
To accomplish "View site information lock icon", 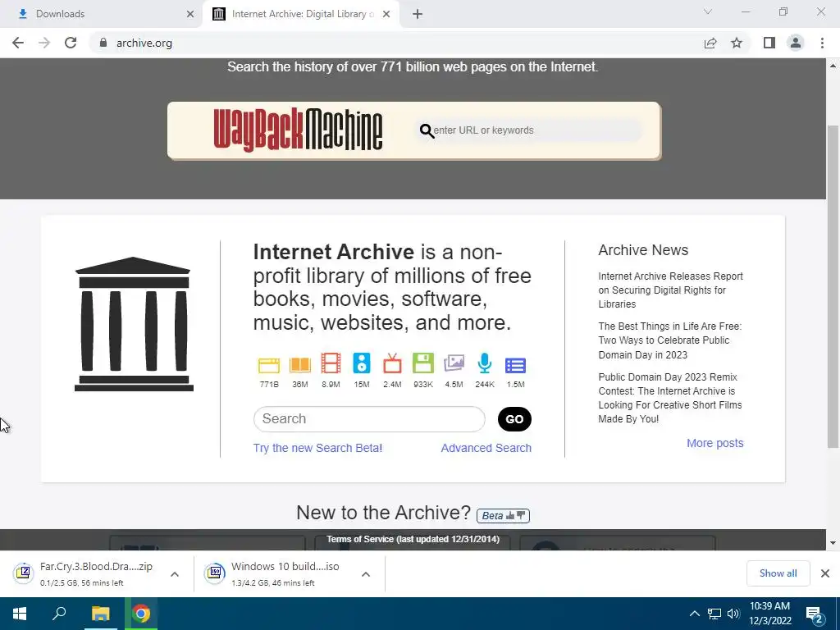I will coord(103,43).
